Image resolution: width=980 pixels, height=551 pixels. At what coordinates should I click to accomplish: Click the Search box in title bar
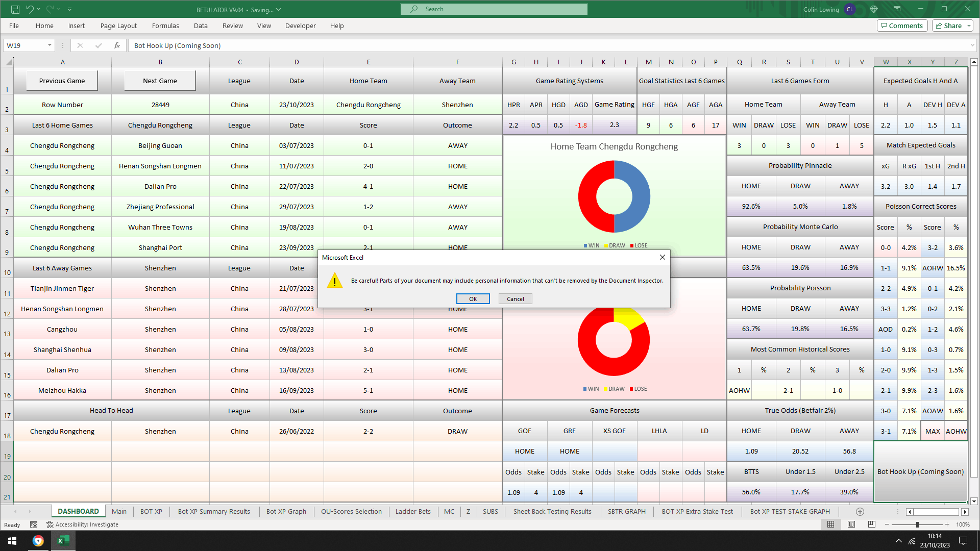tap(494, 9)
